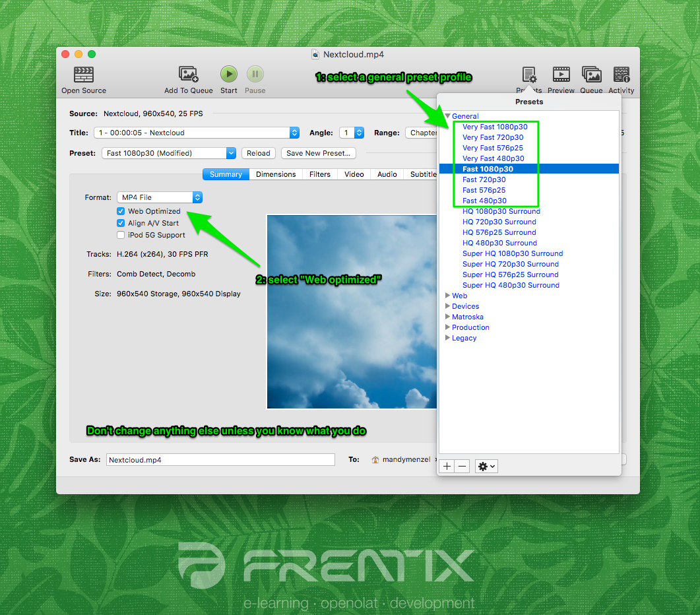Switch to the Video tab
Screen dimensions: 700x615
354,174
